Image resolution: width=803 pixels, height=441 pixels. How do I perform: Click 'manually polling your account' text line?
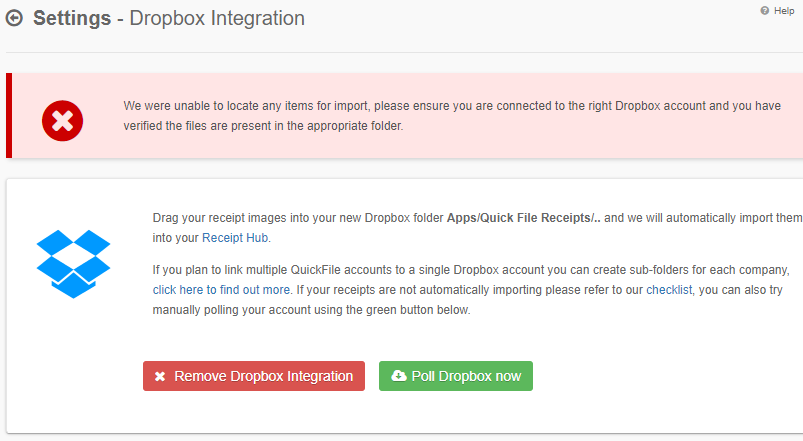[x=311, y=310]
